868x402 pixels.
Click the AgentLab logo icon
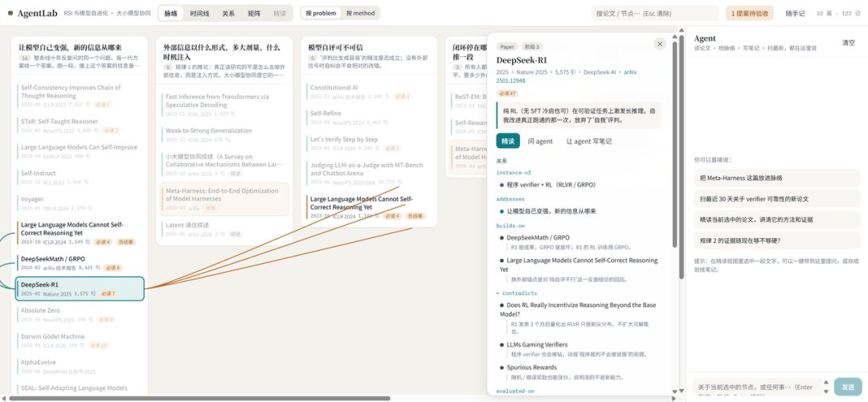click(10, 14)
